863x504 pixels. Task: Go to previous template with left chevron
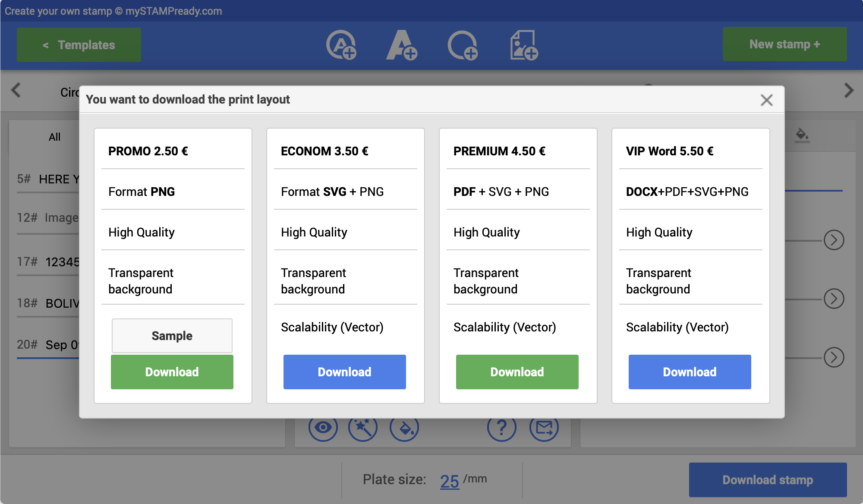(x=16, y=91)
